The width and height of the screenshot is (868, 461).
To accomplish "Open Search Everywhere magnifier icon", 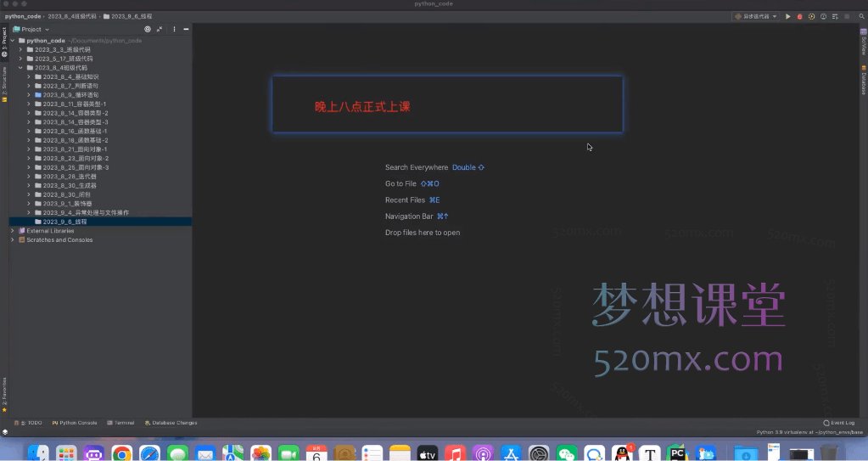I will (x=861, y=17).
